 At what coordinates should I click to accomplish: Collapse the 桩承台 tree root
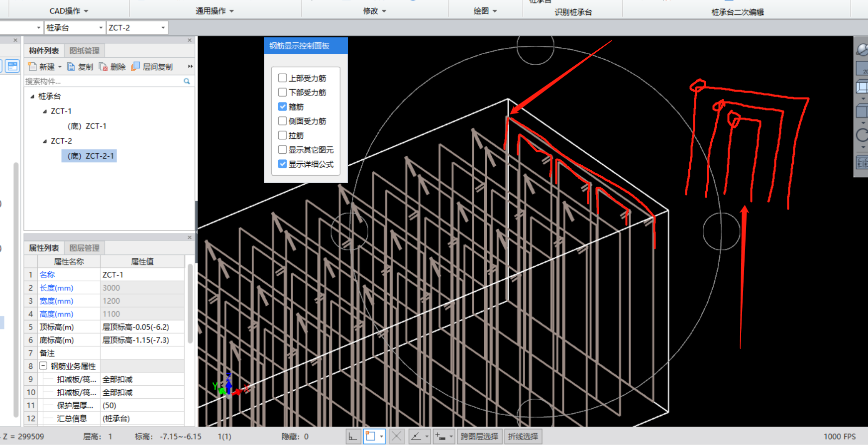coord(32,97)
